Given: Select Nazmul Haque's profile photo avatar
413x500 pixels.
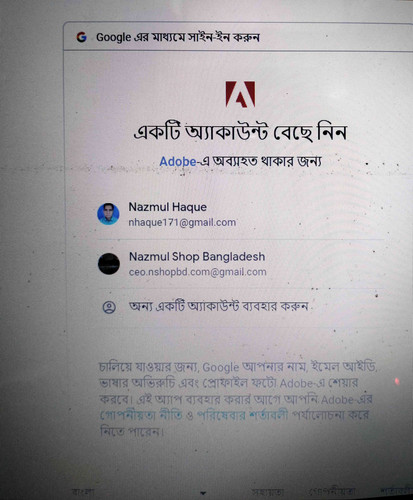Looking at the screenshot, I should point(108,214).
